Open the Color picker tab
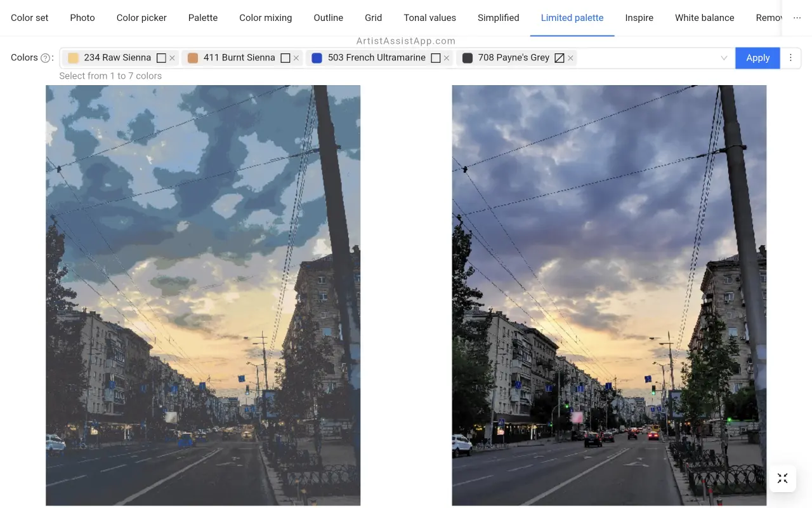 (141, 18)
